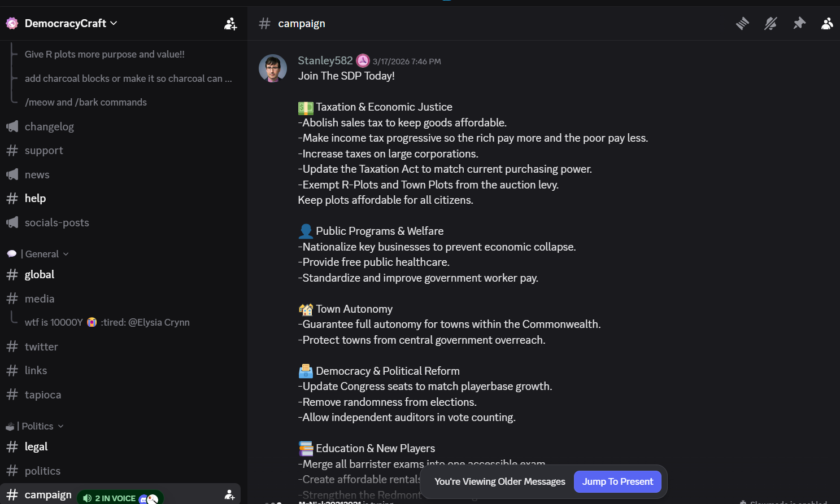
Task: Click the invite icon beside campaign channel
Action: (x=229, y=494)
